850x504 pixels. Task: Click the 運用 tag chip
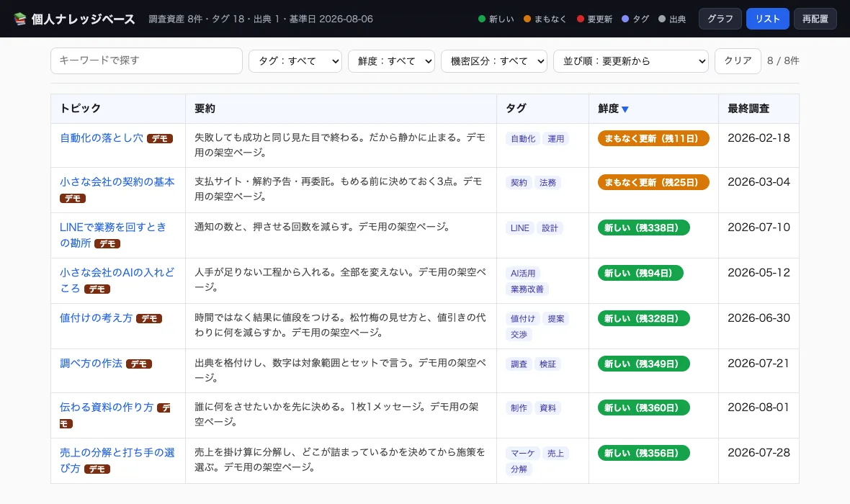pyautogui.click(x=555, y=139)
